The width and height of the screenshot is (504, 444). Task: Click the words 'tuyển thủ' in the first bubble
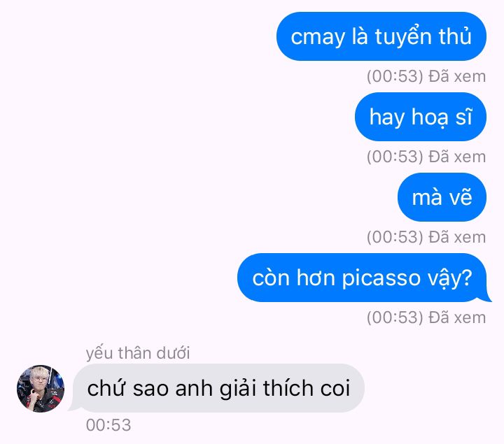(423, 36)
